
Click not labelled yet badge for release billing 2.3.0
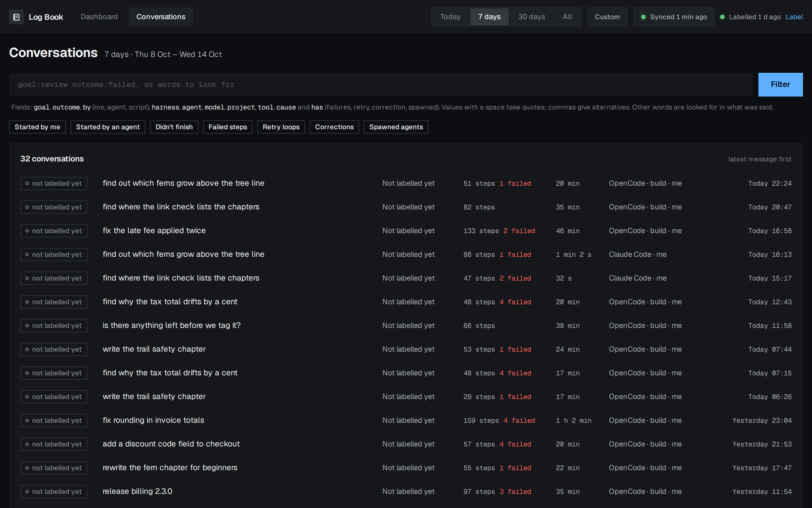click(x=54, y=492)
